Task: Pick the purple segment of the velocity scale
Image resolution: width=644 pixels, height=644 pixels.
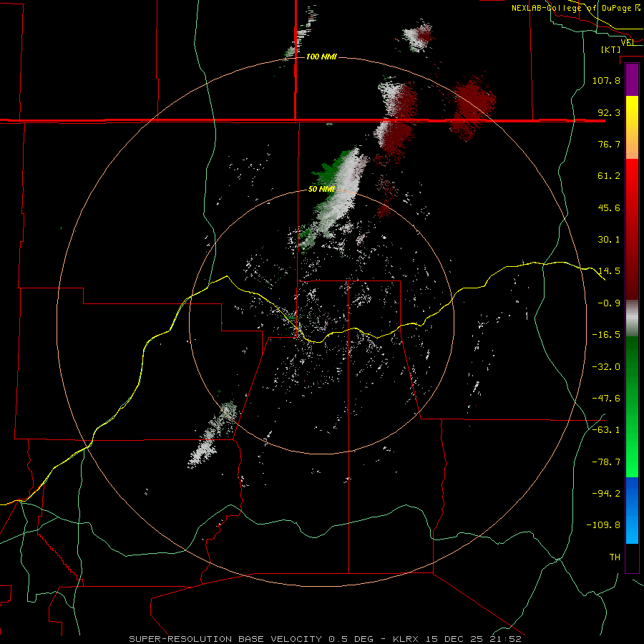Action: click(x=632, y=80)
